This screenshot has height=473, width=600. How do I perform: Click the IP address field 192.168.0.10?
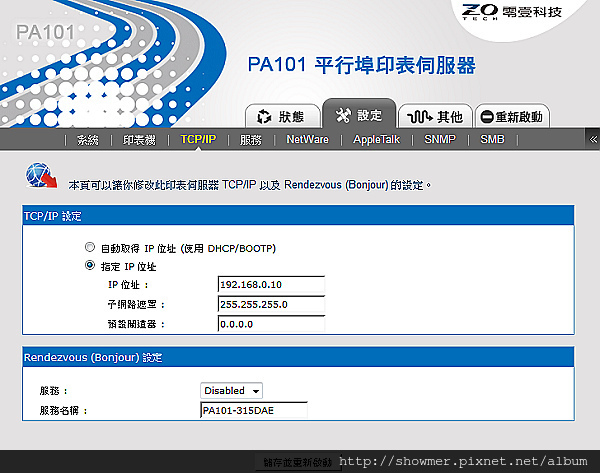pyautogui.click(x=271, y=284)
